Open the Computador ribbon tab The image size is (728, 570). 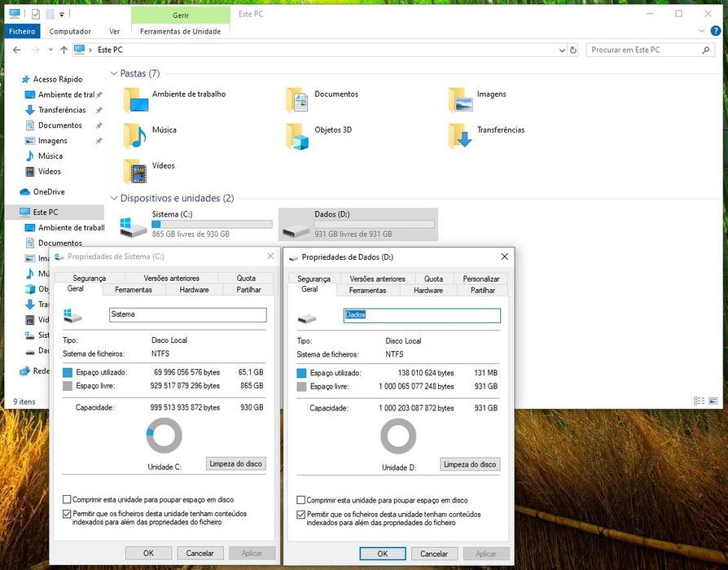pyautogui.click(x=70, y=31)
